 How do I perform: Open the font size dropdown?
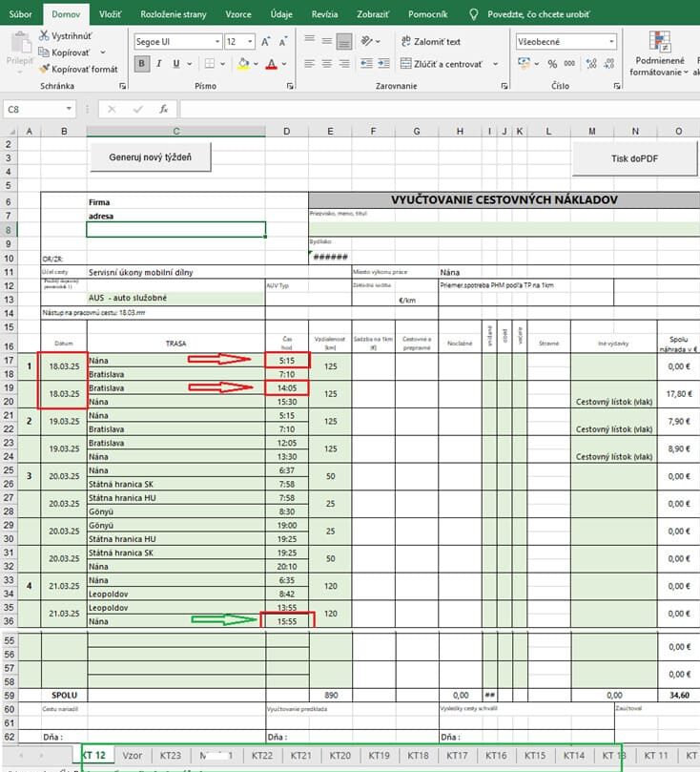(x=250, y=42)
